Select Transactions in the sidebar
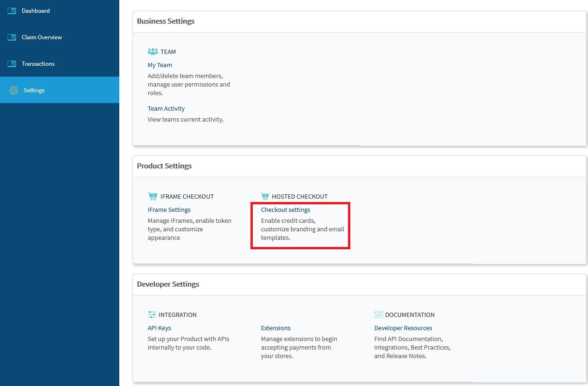 [38, 64]
